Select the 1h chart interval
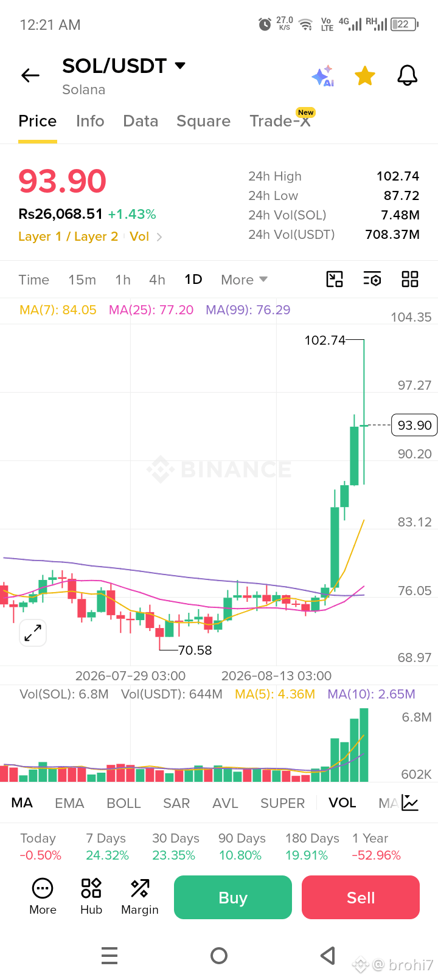Screen dimensions: 438x980 pos(123,280)
